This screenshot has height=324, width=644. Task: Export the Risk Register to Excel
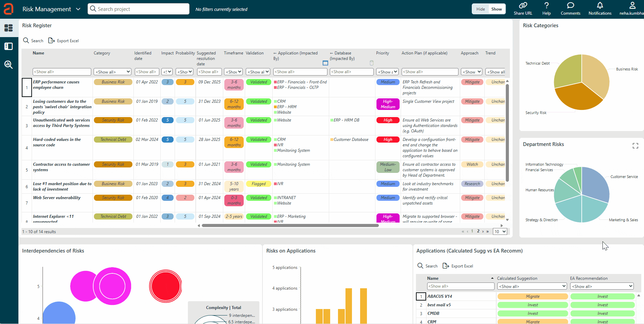tap(64, 41)
